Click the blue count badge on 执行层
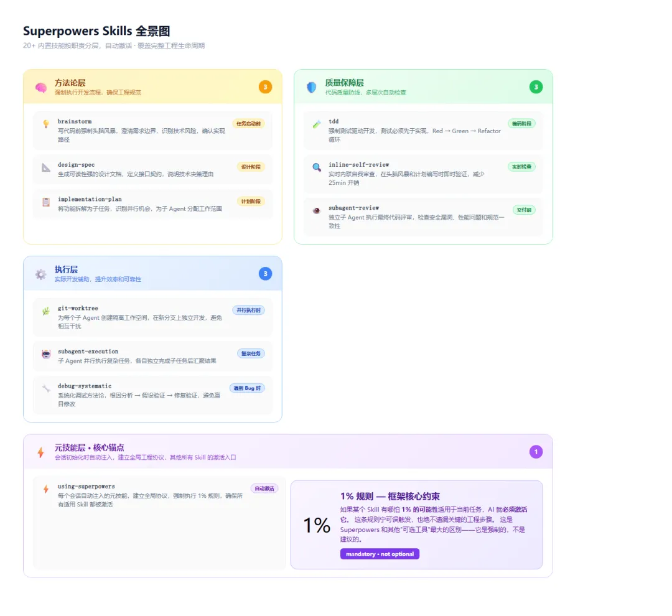The height and width of the screenshot is (616, 672). click(x=265, y=274)
